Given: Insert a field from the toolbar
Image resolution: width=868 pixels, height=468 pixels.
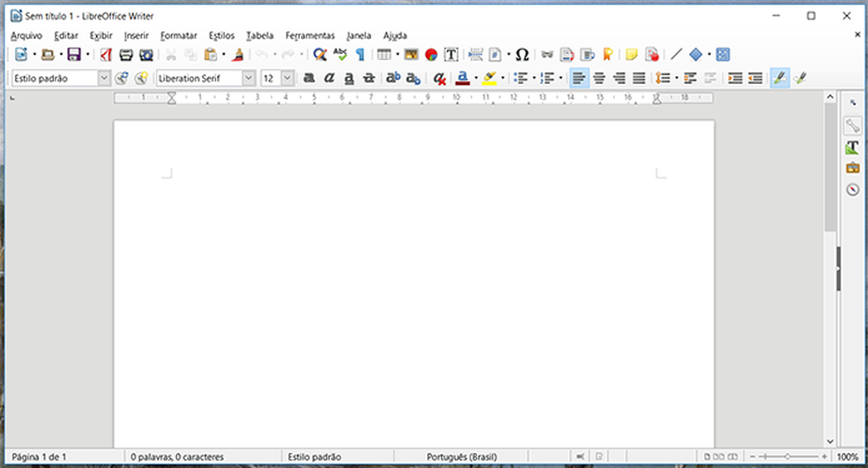Looking at the screenshot, I should [496, 54].
